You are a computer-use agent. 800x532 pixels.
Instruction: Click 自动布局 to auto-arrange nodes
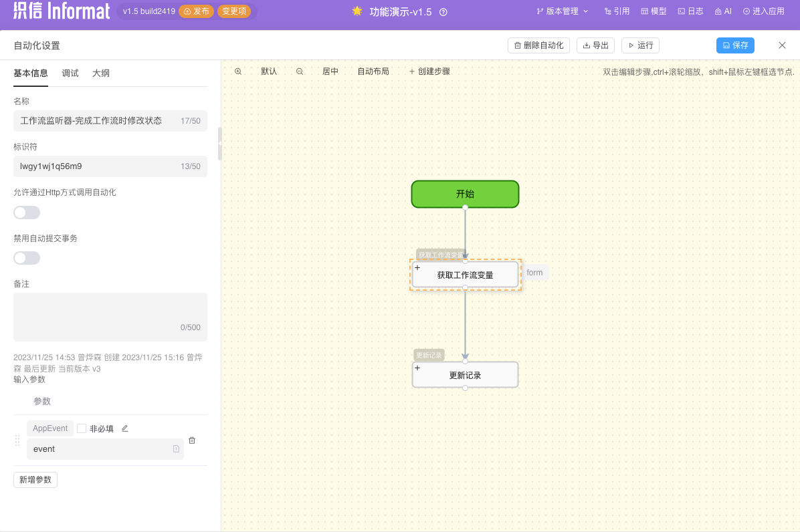click(373, 71)
